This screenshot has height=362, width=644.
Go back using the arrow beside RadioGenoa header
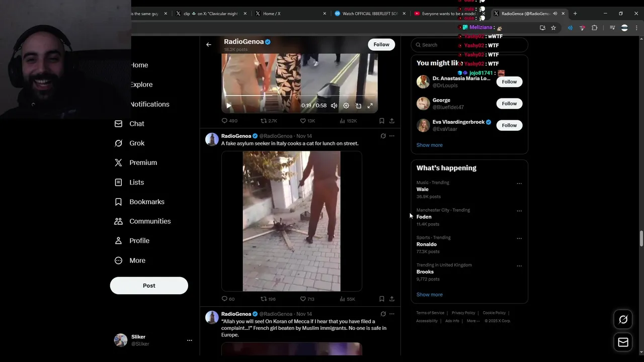pos(209,45)
